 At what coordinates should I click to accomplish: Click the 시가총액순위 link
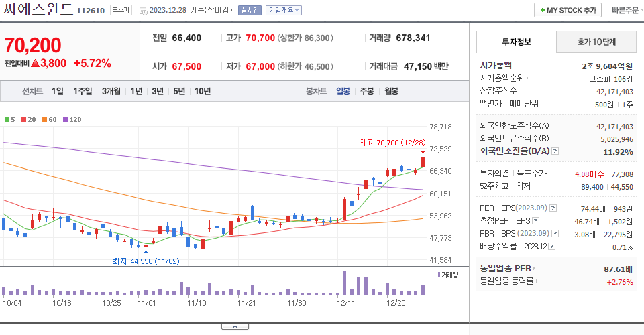(502, 78)
